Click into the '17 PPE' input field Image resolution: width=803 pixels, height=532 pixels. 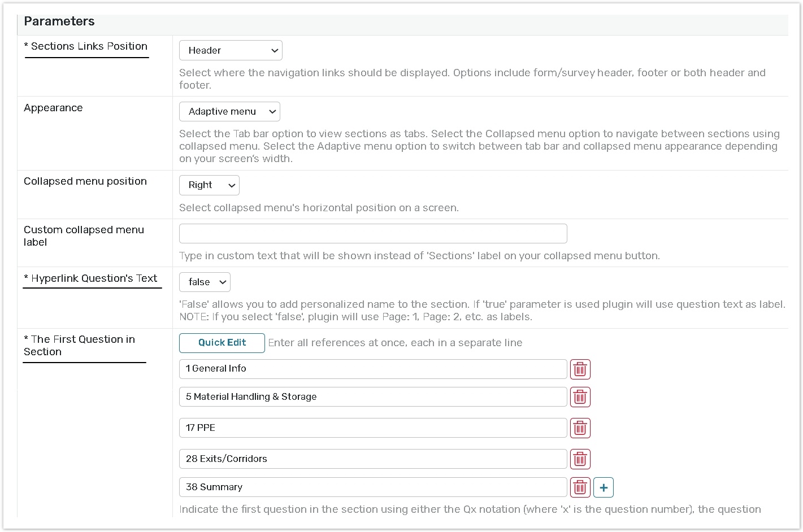point(373,428)
